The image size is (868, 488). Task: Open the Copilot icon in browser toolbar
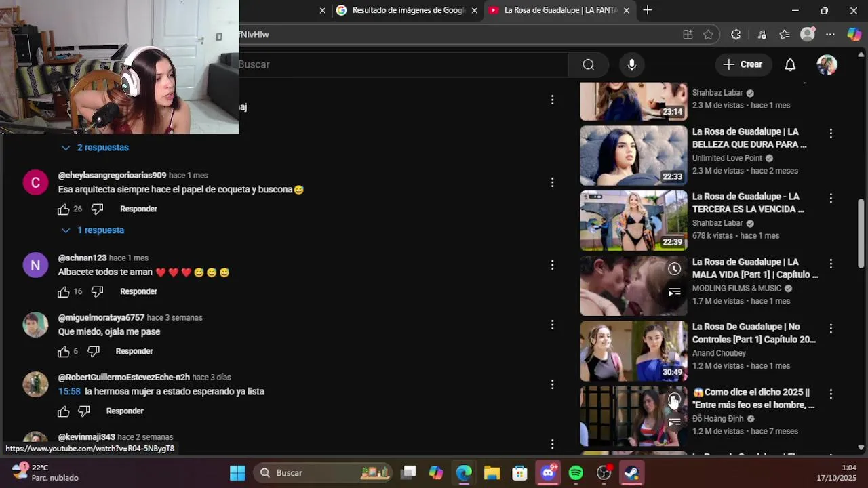[854, 35]
